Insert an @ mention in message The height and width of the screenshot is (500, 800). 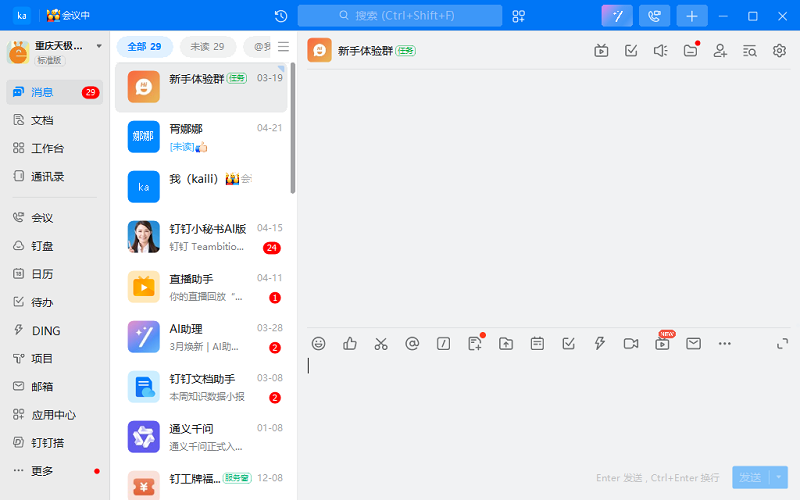point(412,343)
